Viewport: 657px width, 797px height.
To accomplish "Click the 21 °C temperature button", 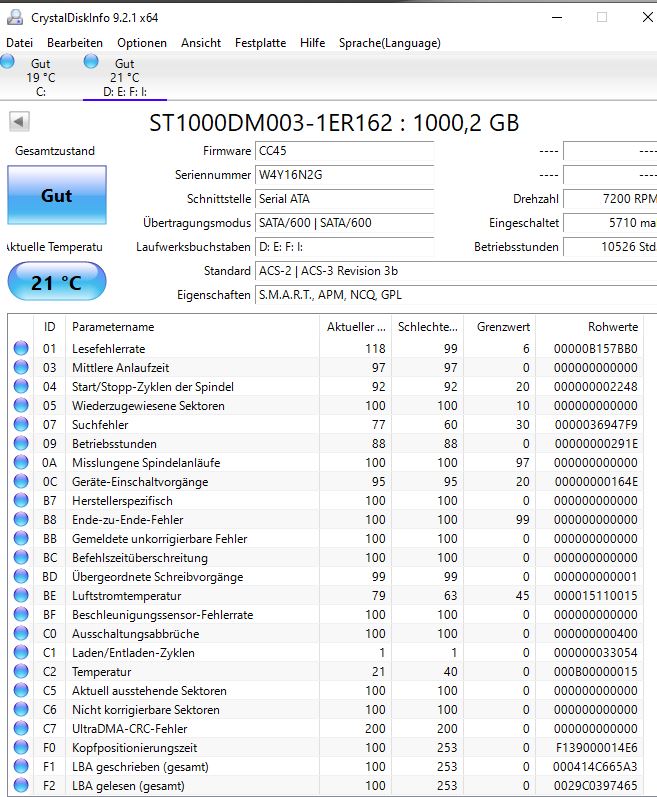I will [x=57, y=282].
